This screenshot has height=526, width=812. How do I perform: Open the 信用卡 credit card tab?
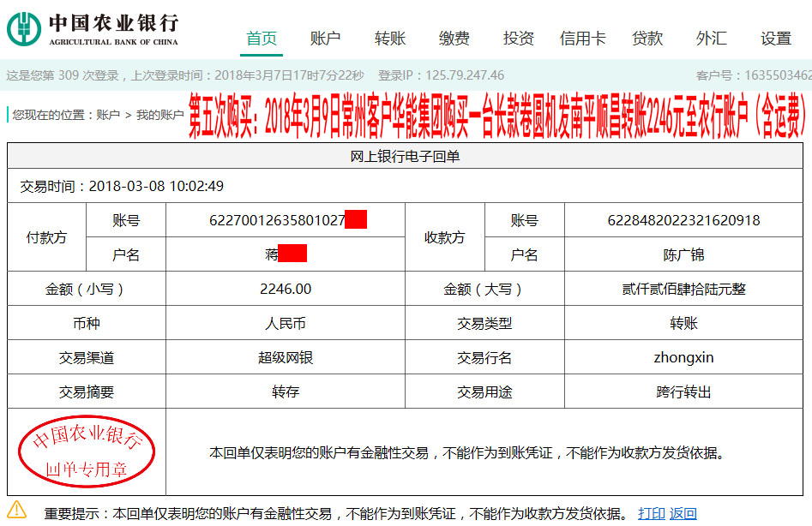[582, 39]
